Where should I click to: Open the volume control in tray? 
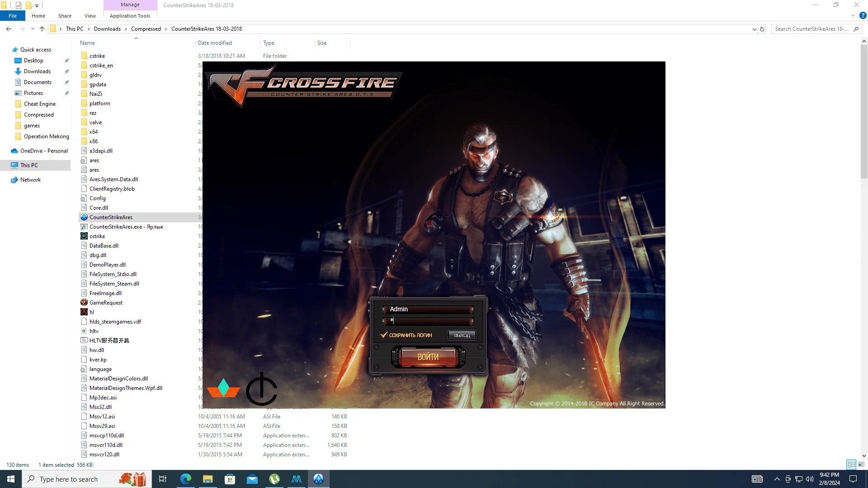pyautogui.click(x=810, y=479)
